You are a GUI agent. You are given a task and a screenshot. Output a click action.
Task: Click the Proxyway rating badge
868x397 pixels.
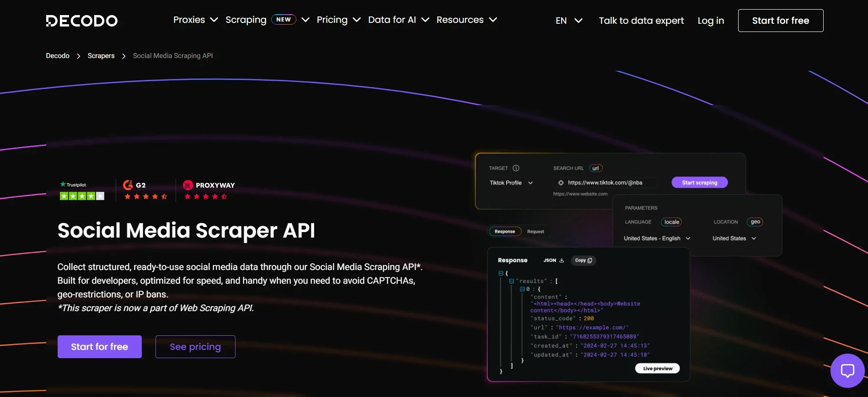[x=209, y=191]
